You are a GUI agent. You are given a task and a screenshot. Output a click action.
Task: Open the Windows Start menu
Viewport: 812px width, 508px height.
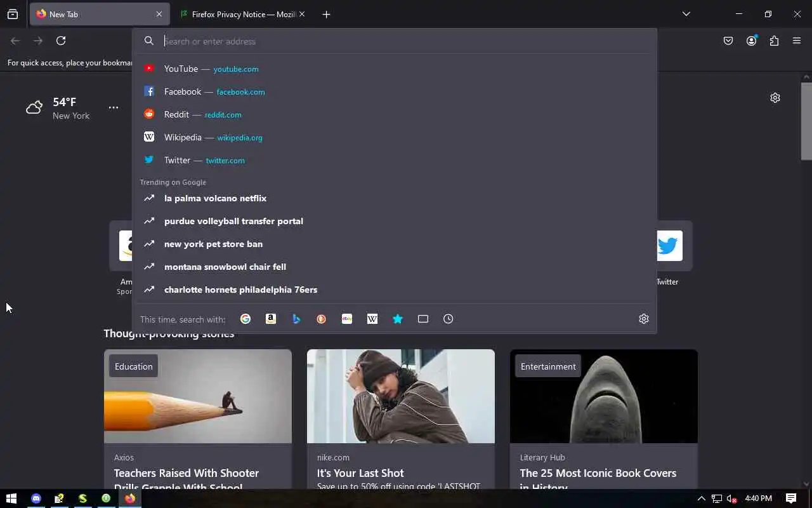point(11,498)
